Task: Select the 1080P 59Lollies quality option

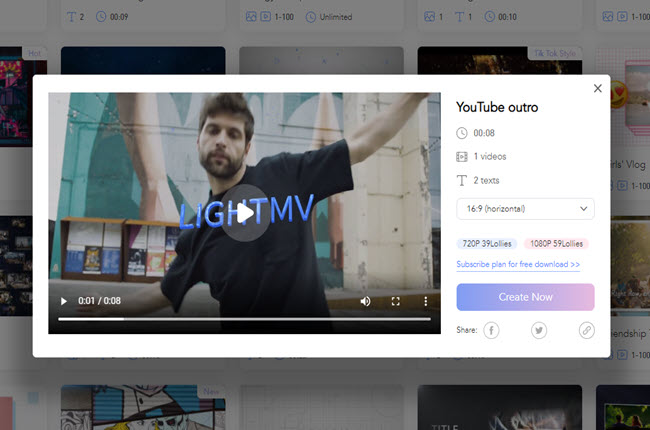Action: (556, 243)
